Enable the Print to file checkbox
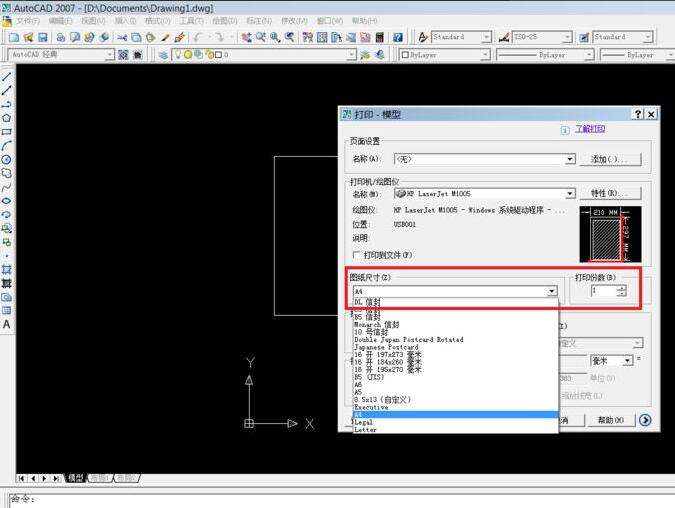Viewport: 675px width, 508px height. 356,255
